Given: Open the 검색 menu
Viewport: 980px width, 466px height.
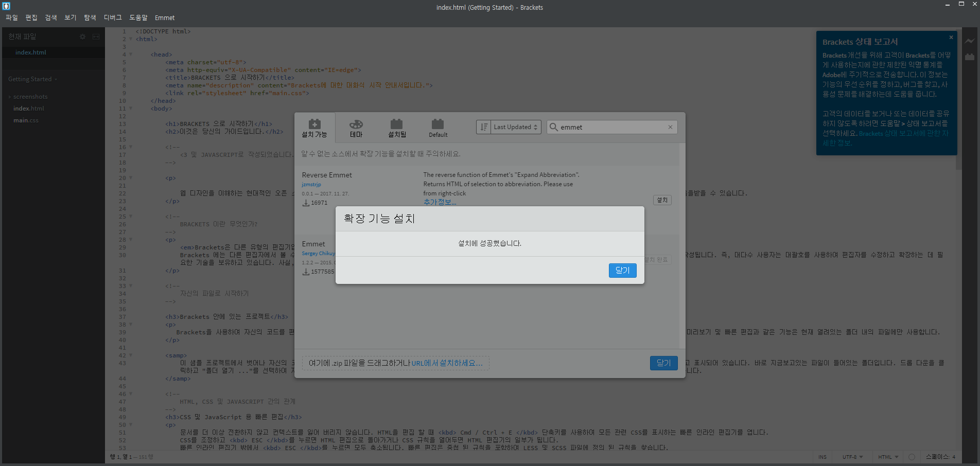Looking at the screenshot, I should [51, 17].
